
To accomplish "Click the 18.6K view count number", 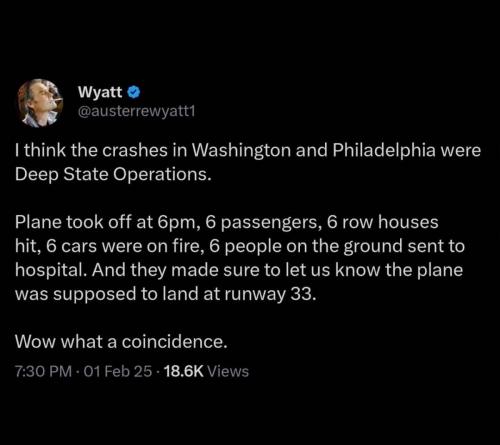I will tap(184, 371).
